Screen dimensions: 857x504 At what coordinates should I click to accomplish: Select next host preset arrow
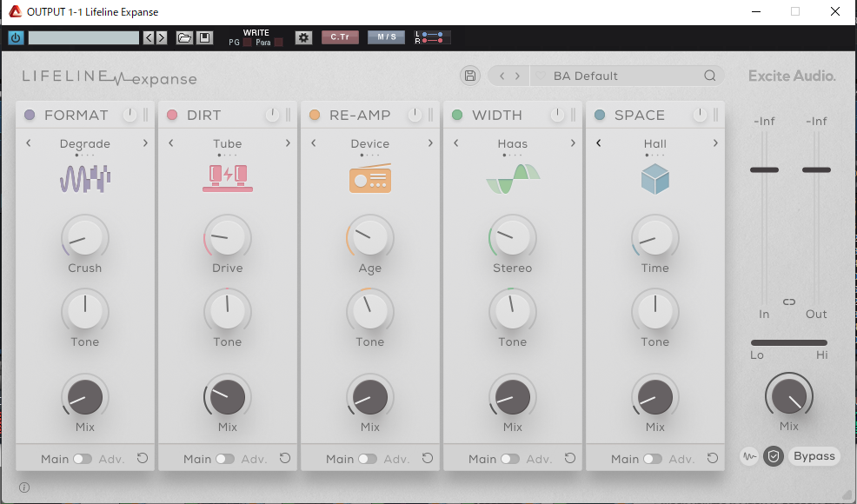click(162, 37)
